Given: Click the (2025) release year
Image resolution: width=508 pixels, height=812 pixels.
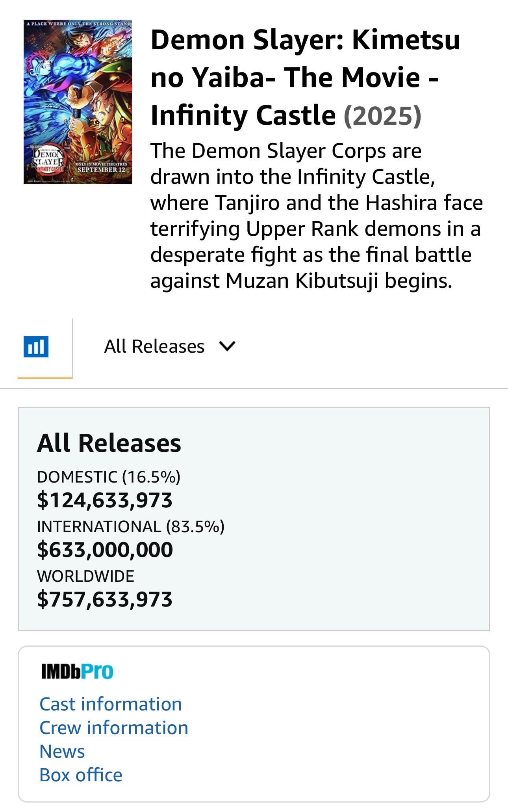Looking at the screenshot, I should 382,116.
